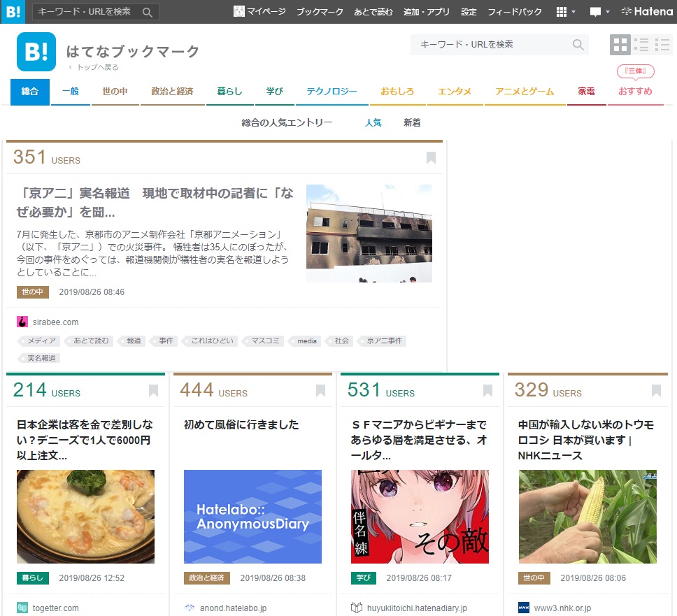Click the これはひどい tag

209,341
